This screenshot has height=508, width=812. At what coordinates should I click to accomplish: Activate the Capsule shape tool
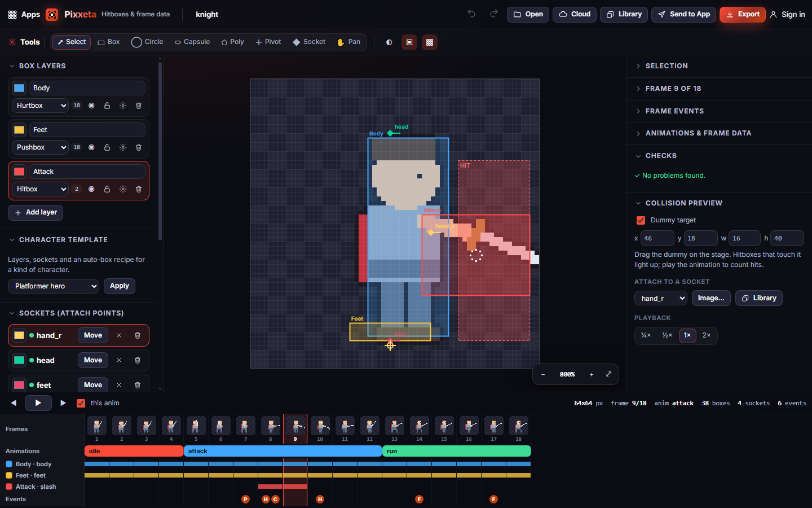192,42
